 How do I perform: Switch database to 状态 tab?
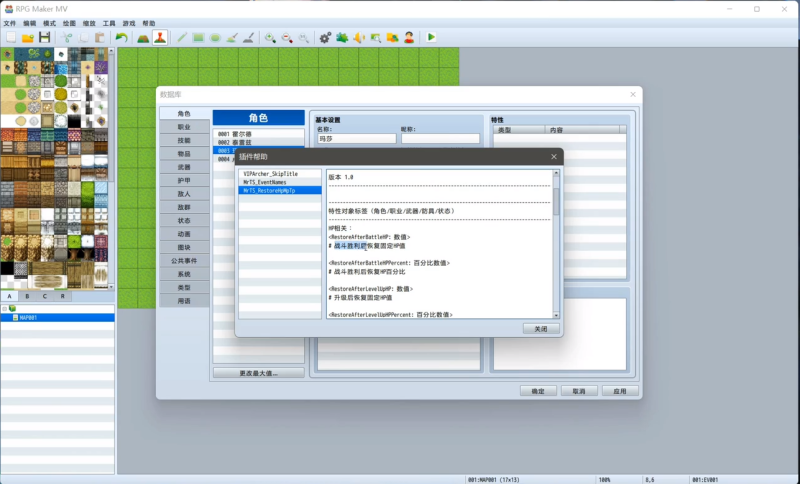pyautogui.click(x=184, y=221)
